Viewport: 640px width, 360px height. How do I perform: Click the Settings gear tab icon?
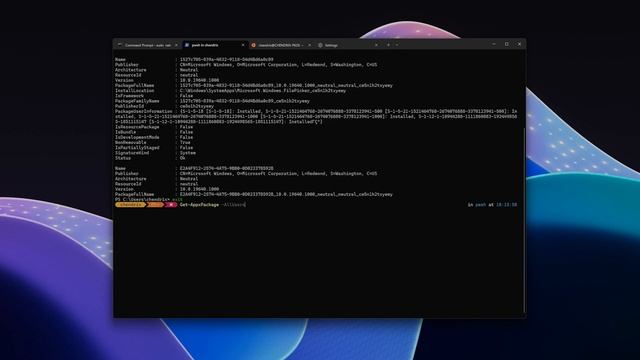coord(320,45)
